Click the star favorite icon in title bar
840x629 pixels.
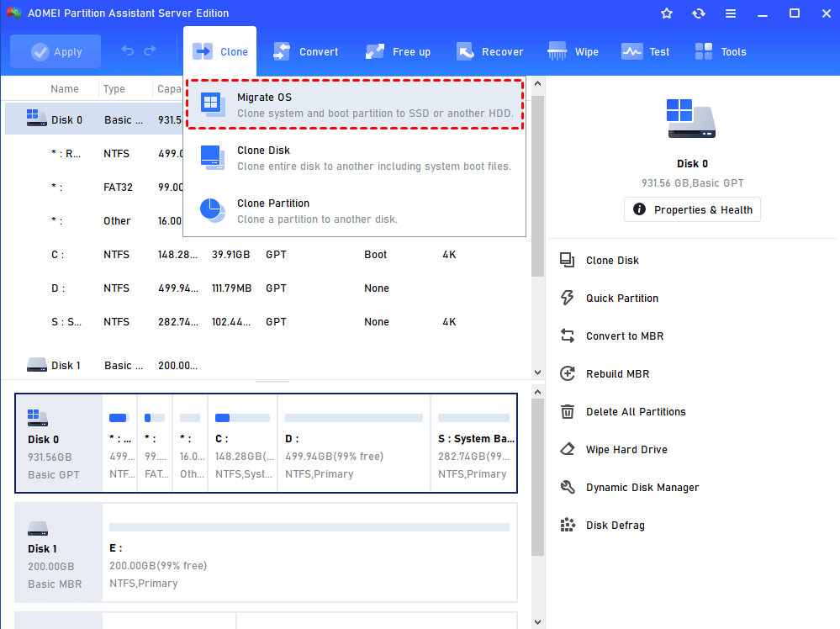tap(667, 13)
